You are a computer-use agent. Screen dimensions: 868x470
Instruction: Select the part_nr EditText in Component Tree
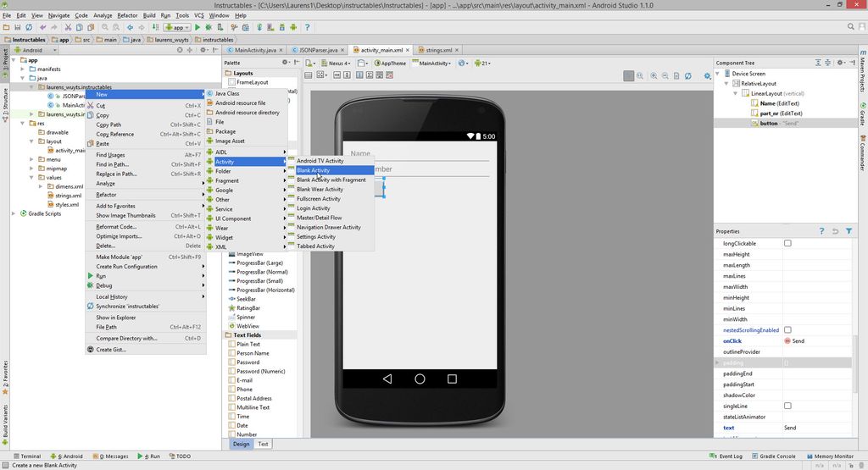coord(776,113)
